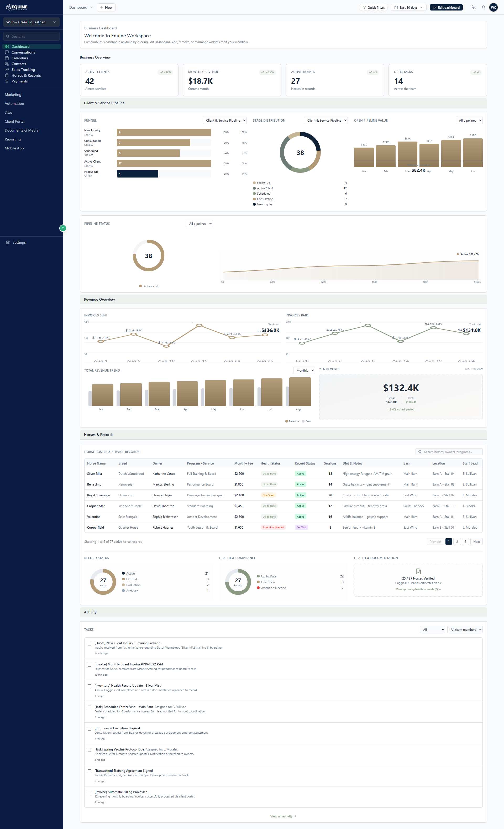Click the Horses & Records clipboard icon

pos(7,75)
